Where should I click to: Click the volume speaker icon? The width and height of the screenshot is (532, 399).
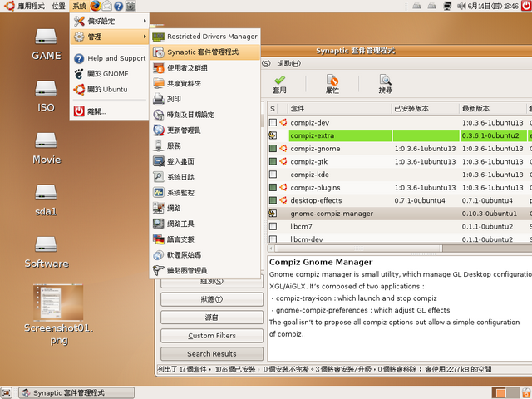[461, 6]
